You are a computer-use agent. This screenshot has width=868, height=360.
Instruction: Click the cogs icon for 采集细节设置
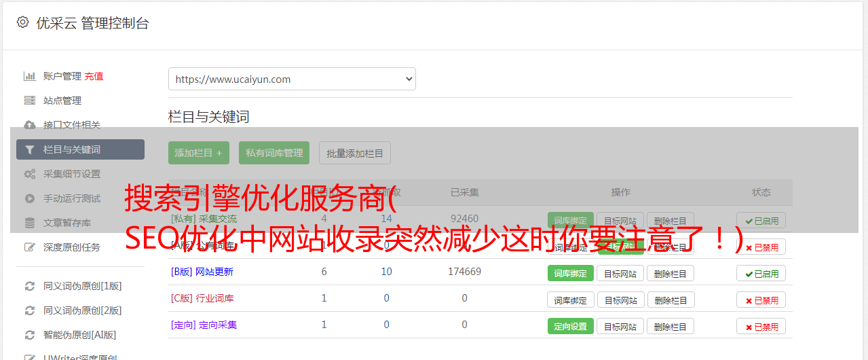pyautogui.click(x=30, y=174)
